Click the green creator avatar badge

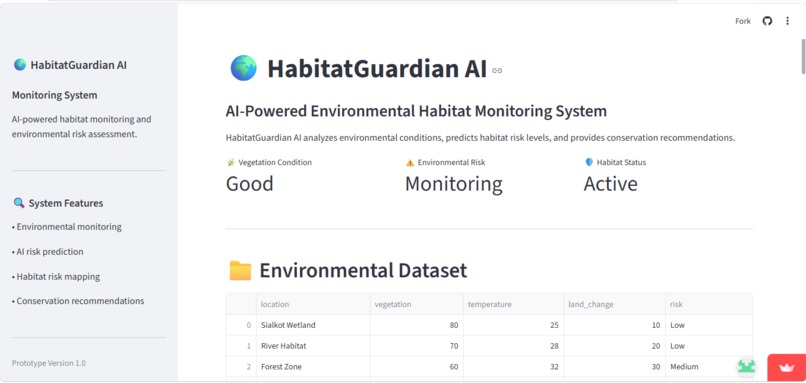[746, 367]
